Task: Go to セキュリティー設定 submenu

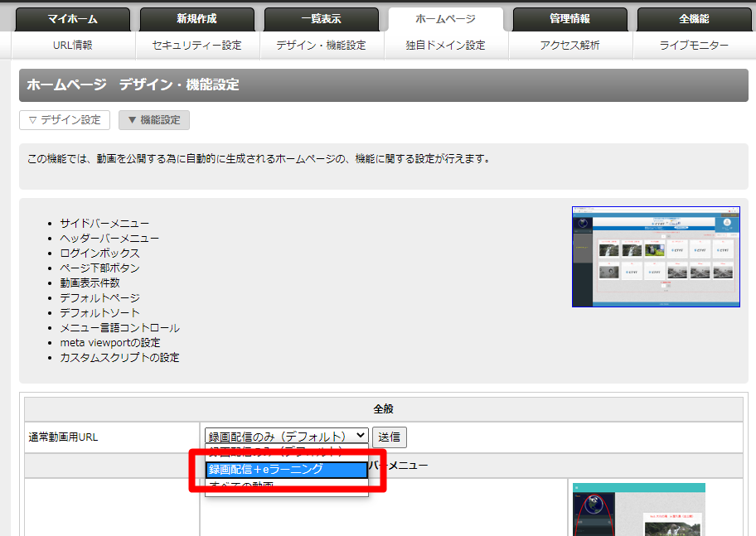Action: pyautogui.click(x=197, y=46)
